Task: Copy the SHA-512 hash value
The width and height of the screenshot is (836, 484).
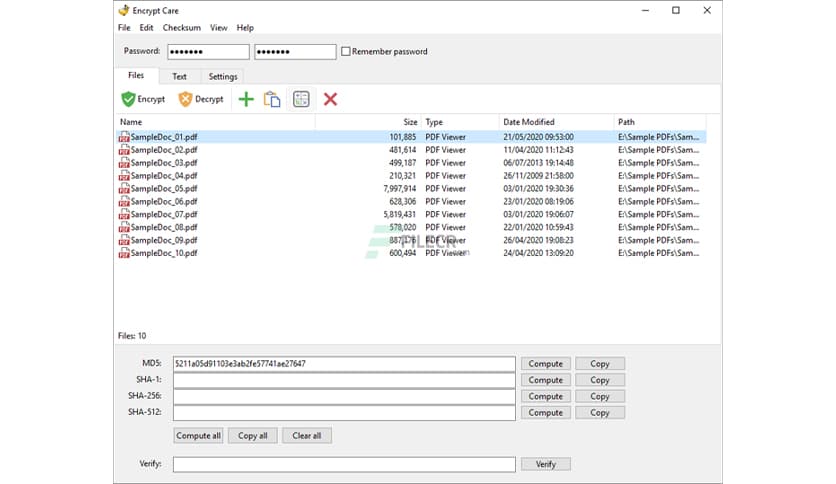Action: pos(600,413)
